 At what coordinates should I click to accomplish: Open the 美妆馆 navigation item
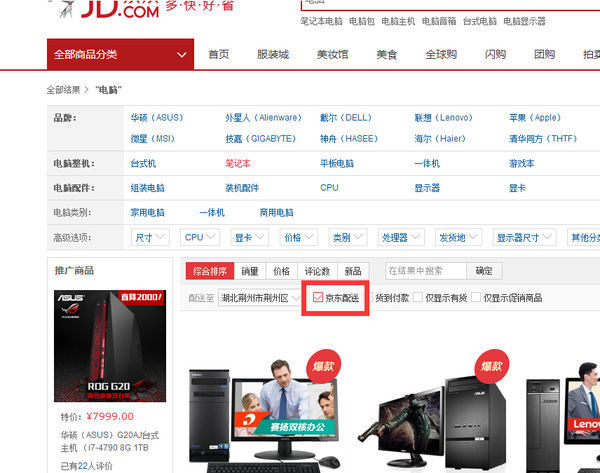click(x=332, y=55)
